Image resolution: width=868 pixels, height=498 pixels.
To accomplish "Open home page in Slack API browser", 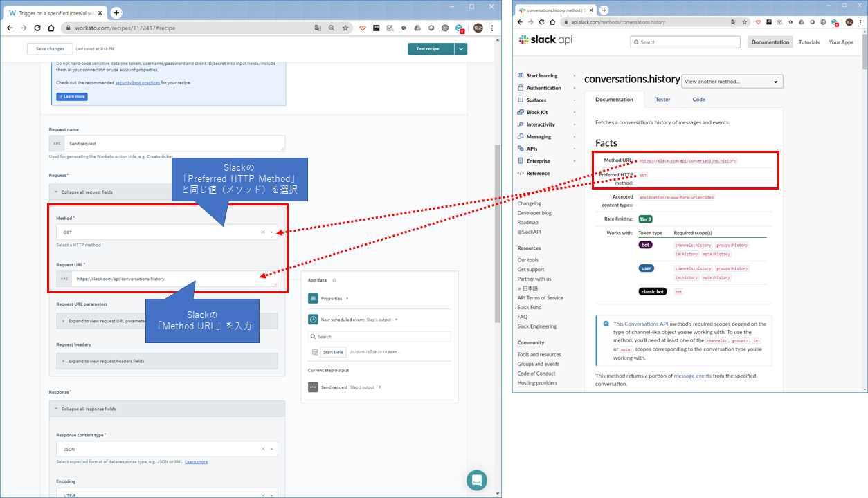I will click(x=553, y=22).
